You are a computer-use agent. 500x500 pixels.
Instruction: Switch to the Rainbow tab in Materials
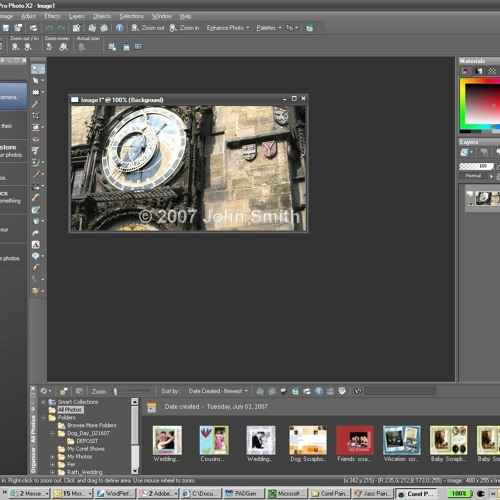point(479,71)
